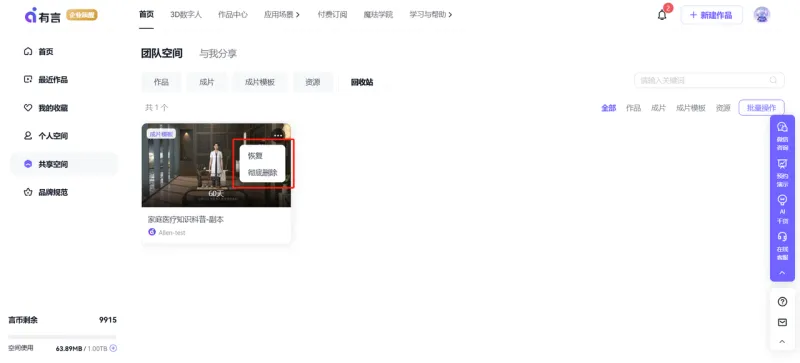The image size is (800, 363).
Task: Open 3D数字人 in the top navigation
Action: [186, 15]
